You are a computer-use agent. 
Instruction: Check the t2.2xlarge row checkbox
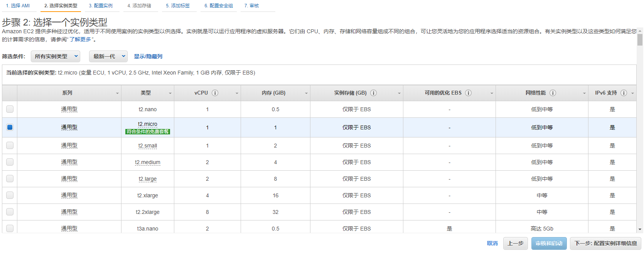pyautogui.click(x=10, y=212)
